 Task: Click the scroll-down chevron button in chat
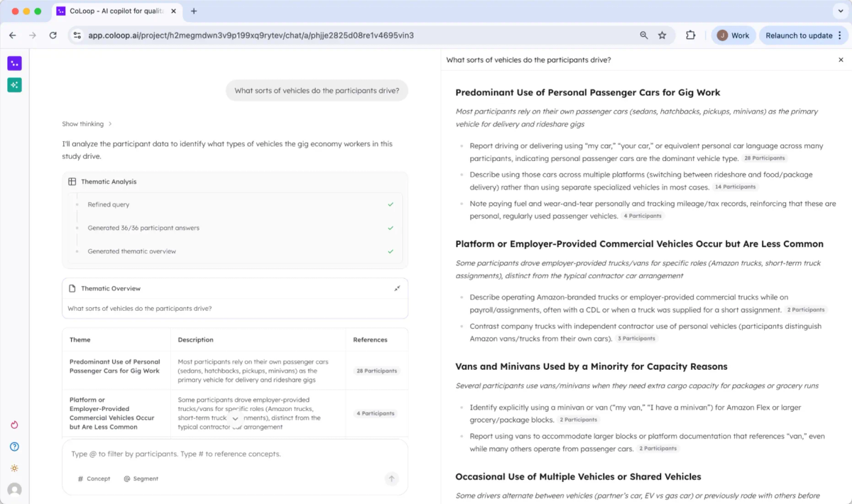pos(236,419)
